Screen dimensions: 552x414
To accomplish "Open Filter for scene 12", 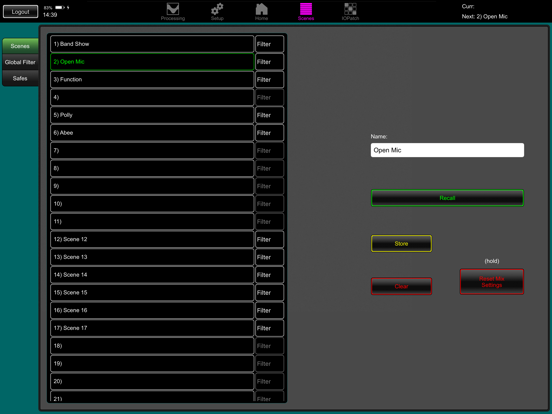I will pyautogui.click(x=269, y=239).
